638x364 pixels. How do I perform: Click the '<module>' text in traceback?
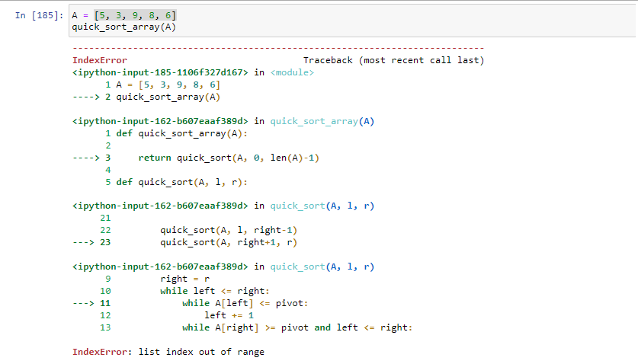point(292,72)
